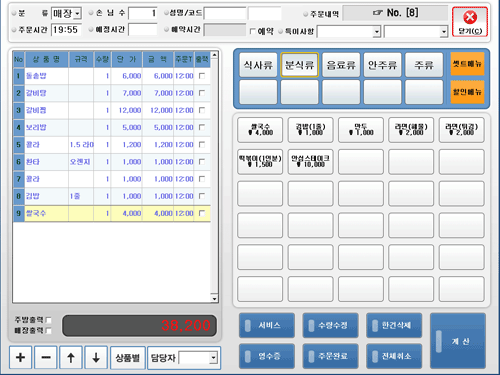Click the 쌀국수 4,000 menu button
The height and width of the screenshot is (375, 500).
click(260, 130)
